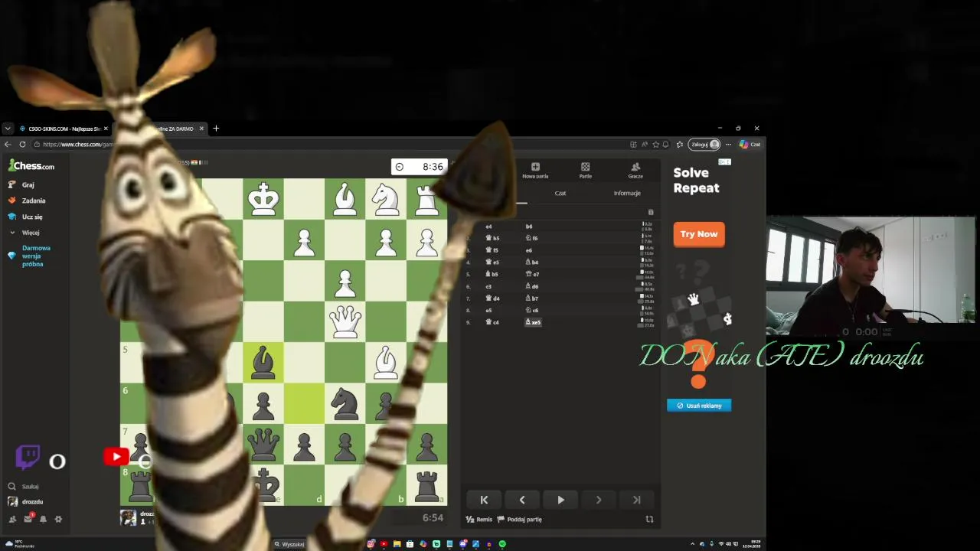Image resolution: width=980 pixels, height=551 pixels.
Task: Switch to the Czat tab
Action: [560, 193]
